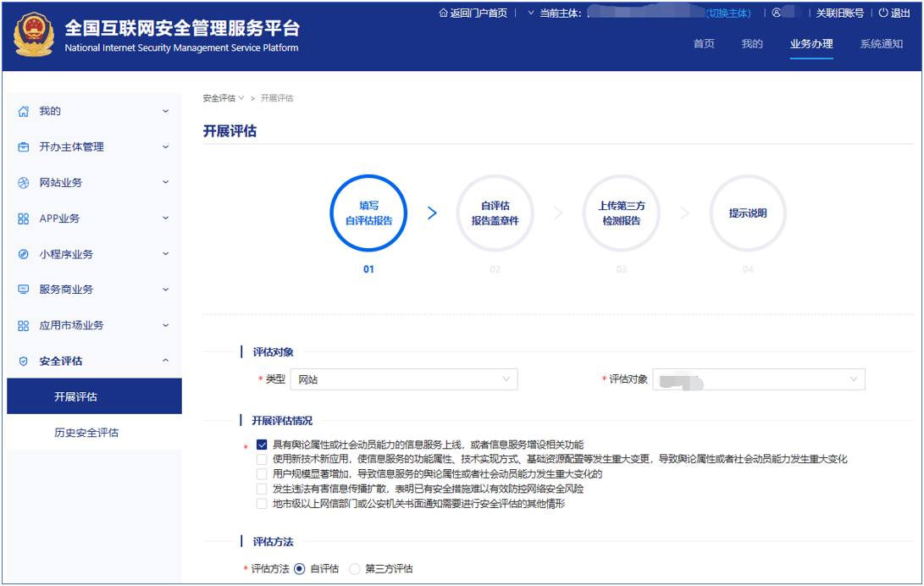The image size is (924, 586).
Task: Click the national police emblem logo
Action: pos(33,35)
